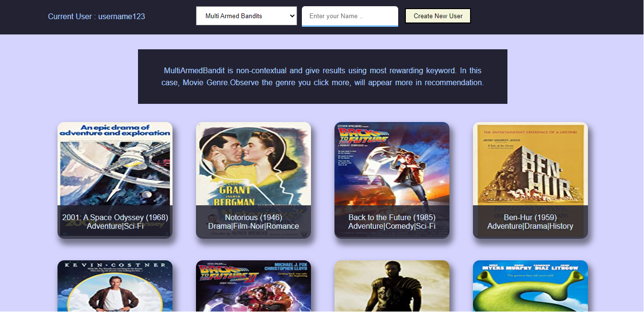
Task: Click the MultiArmedBandit description banner
Action: (322, 77)
